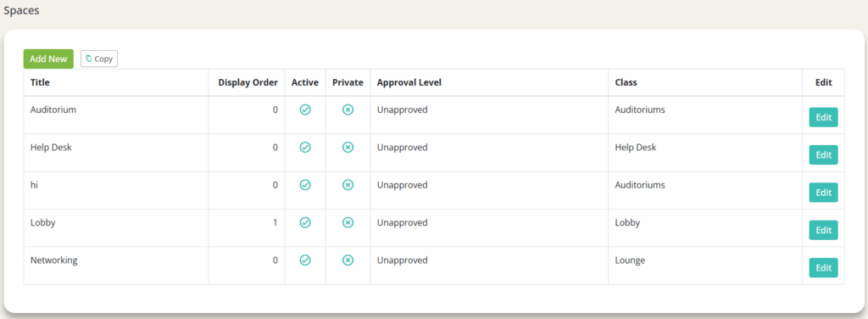
Task: Click the Active checkmark icon for hi row
Action: click(x=305, y=185)
